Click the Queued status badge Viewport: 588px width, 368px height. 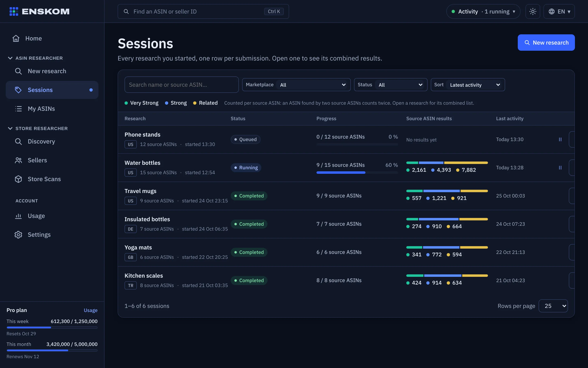point(245,139)
